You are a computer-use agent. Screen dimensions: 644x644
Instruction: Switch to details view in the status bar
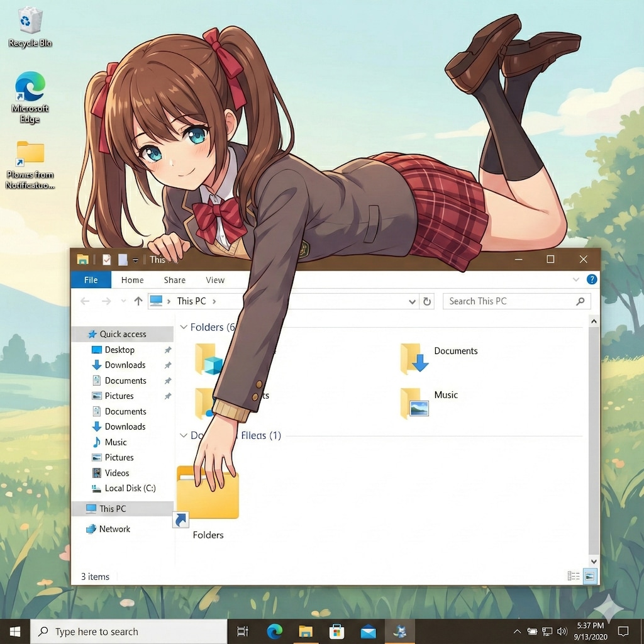point(573,575)
